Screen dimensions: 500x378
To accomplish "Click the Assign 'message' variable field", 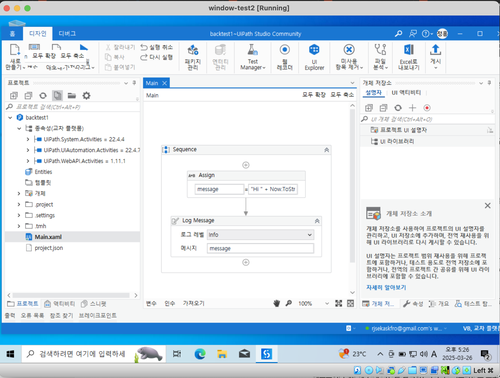I will click(219, 189).
